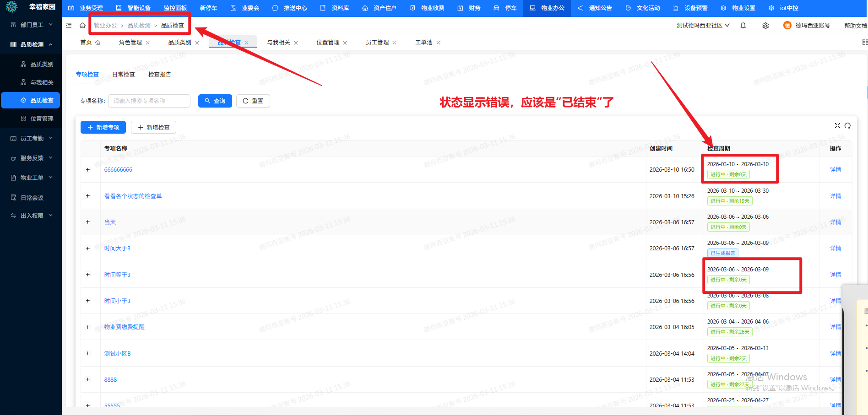Switch to the 日常检查 tab
Viewport: 868px width, 416px height.
[x=123, y=74]
